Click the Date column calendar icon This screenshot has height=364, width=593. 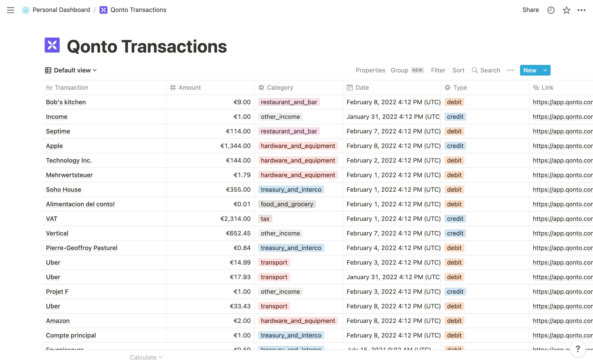tap(350, 87)
